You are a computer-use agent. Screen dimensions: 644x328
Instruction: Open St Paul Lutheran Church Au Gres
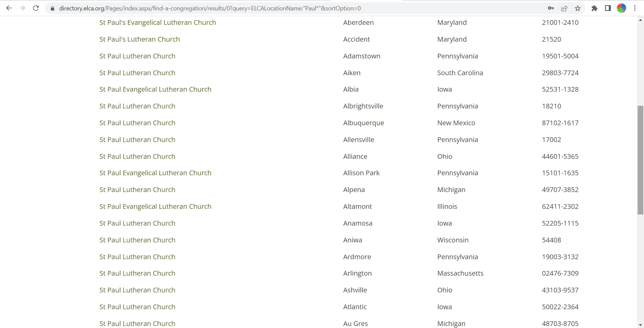tap(137, 324)
